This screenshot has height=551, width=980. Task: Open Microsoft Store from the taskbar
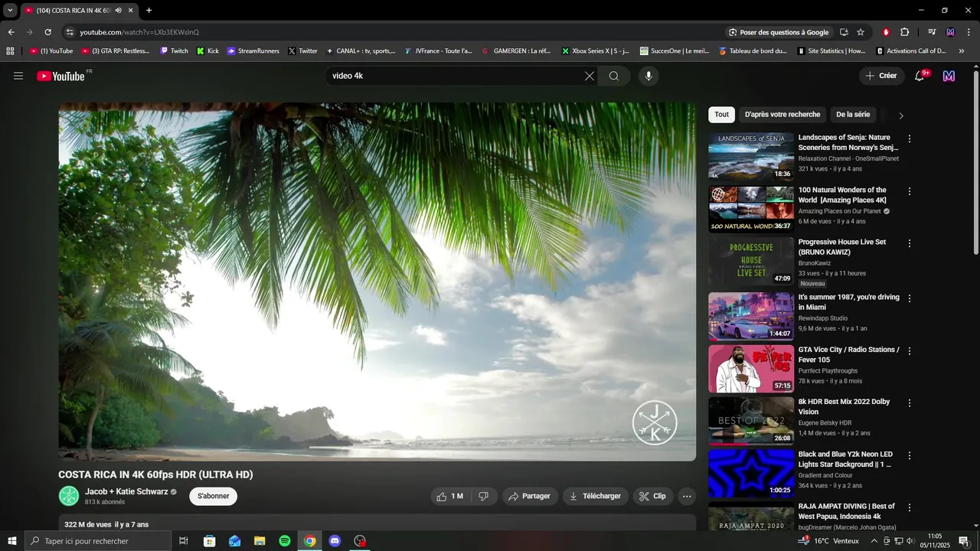209,541
